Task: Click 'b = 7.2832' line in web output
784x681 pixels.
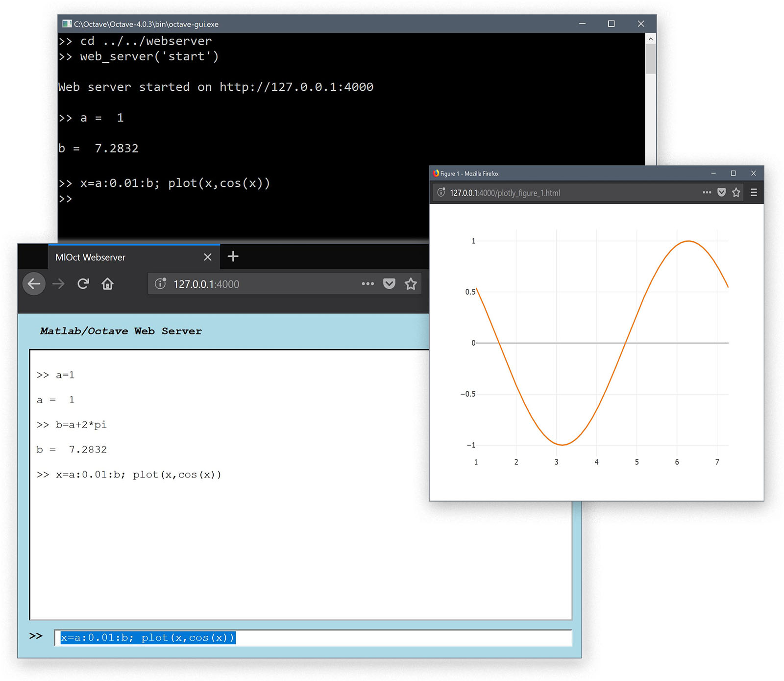Action: point(72,450)
